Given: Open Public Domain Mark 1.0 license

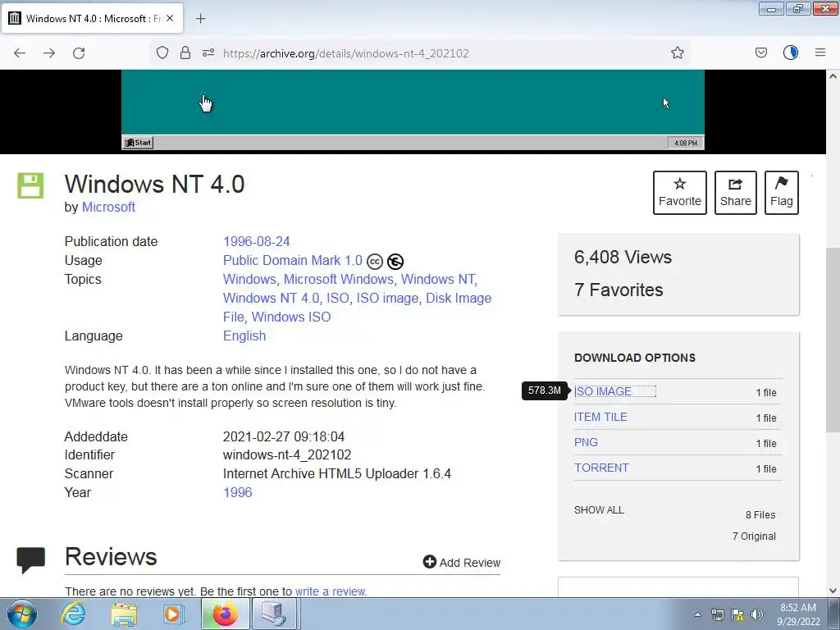Looking at the screenshot, I should coord(293,260).
